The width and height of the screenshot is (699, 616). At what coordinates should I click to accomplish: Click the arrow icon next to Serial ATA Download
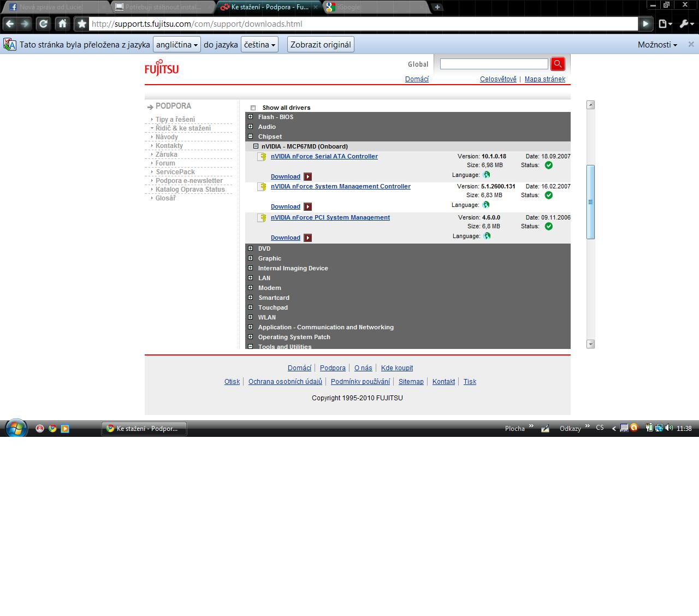pyautogui.click(x=308, y=176)
